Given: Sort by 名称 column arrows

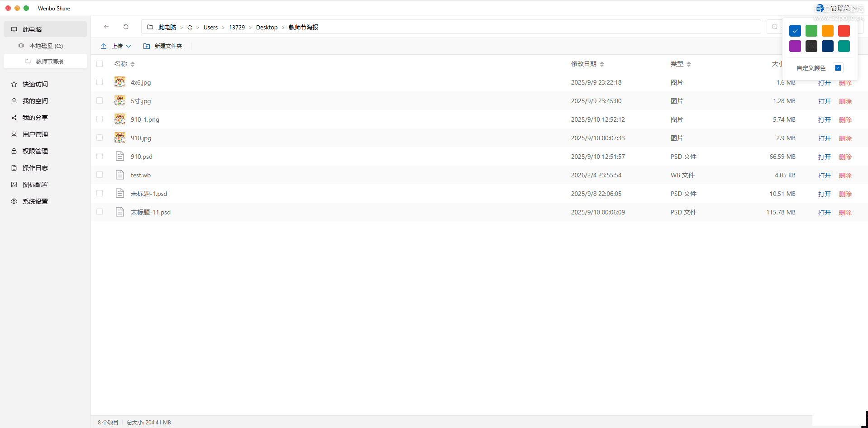Looking at the screenshot, I should [133, 64].
